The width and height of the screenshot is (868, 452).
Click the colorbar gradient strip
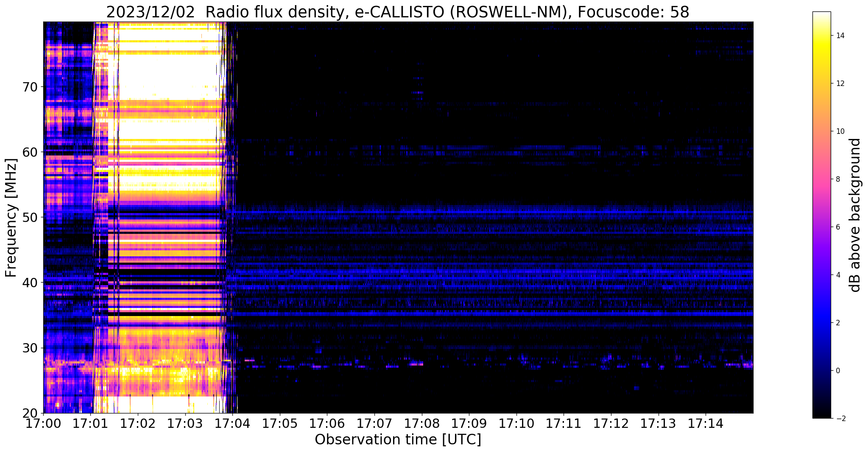tap(821, 215)
